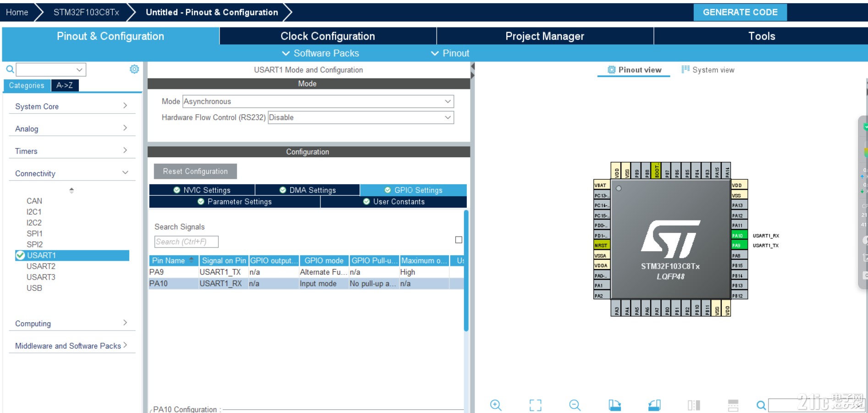Click the GPIO settings vertical scrollbar
The height and width of the screenshot is (413, 868).
click(466, 270)
